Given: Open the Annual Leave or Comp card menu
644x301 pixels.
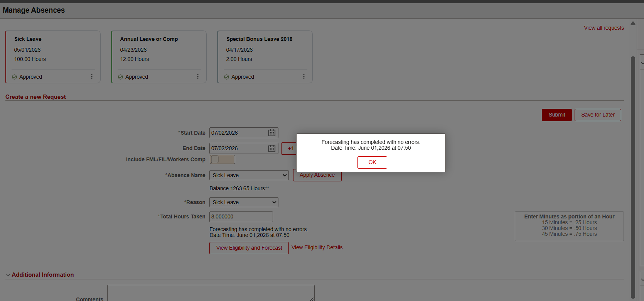Looking at the screenshot, I should [x=198, y=76].
